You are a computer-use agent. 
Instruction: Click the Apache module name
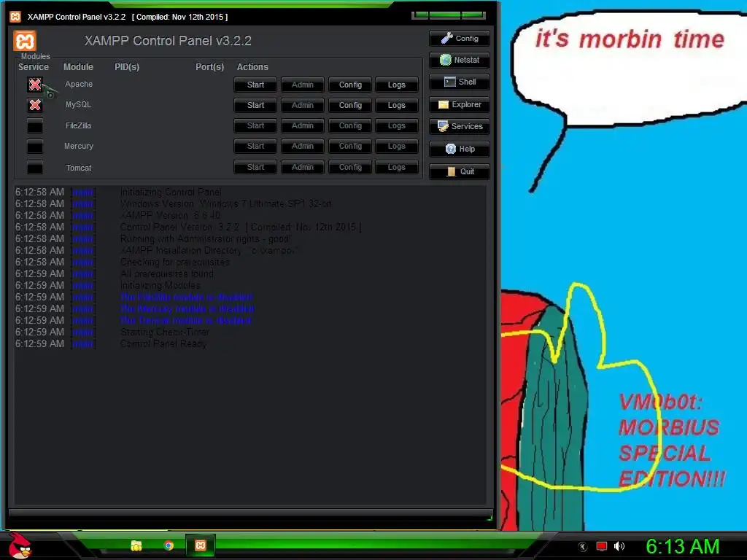click(x=79, y=85)
